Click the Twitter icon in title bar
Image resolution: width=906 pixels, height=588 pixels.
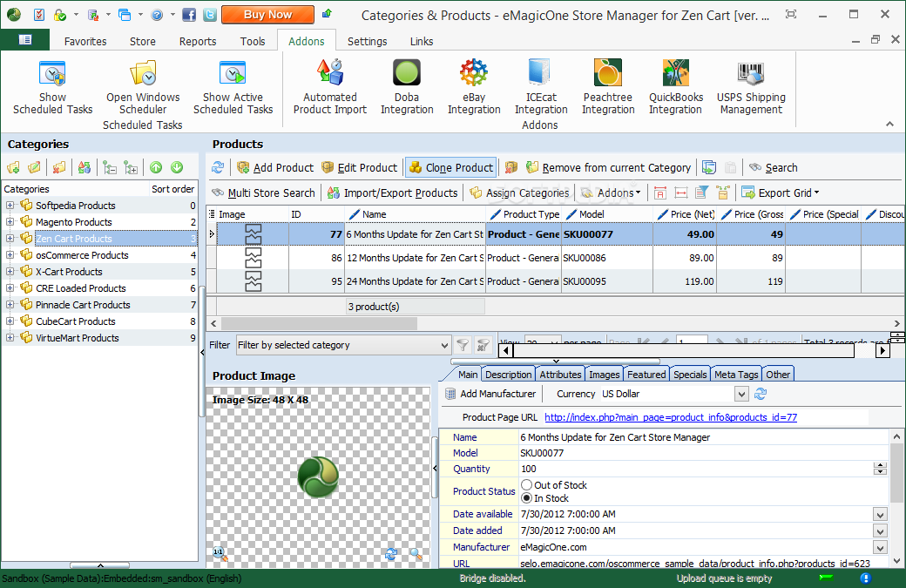point(210,15)
